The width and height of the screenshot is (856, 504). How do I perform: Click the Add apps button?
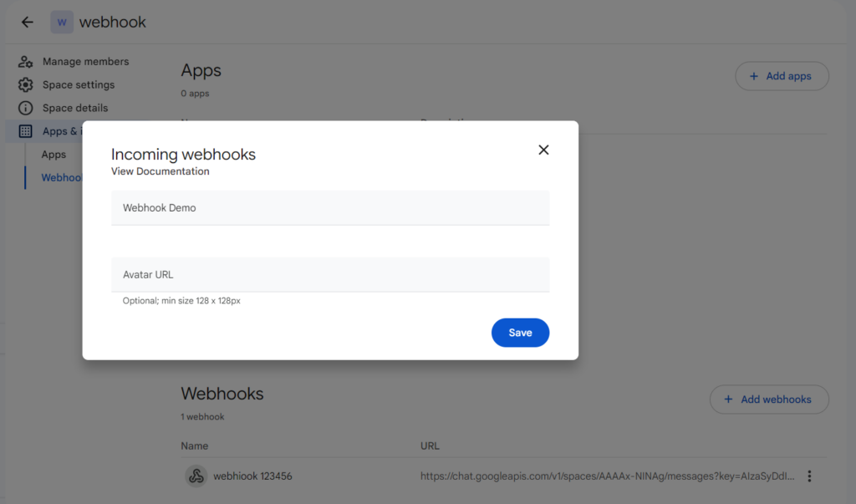782,75
